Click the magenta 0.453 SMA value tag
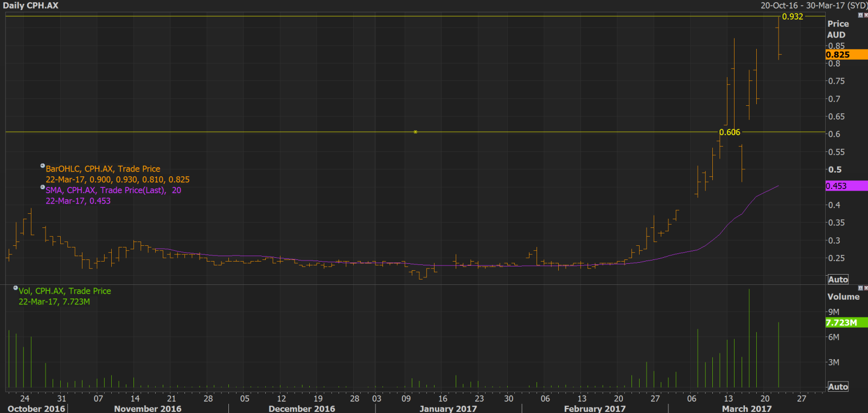Image resolution: width=868 pixels, height=413 pixels. click(x=846, y=186)
